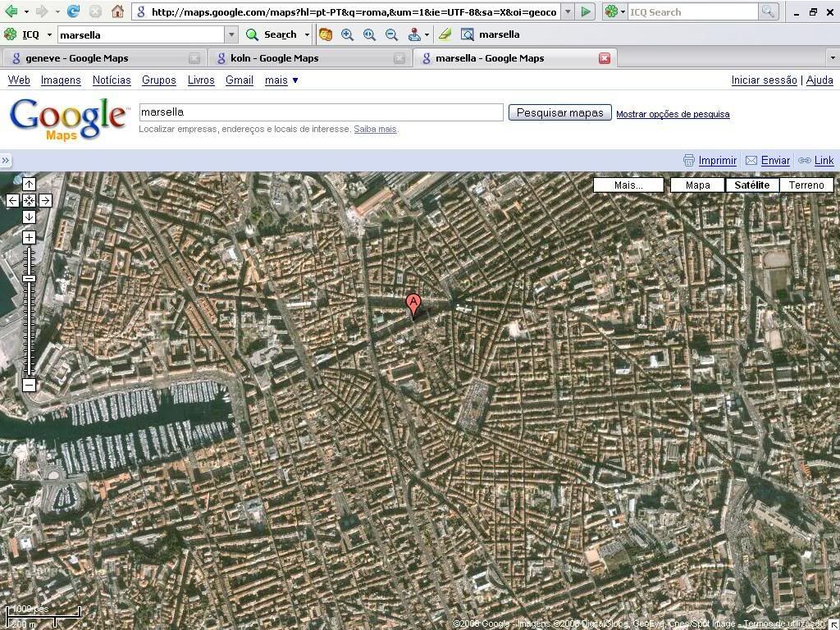
Task: Switch map view to Mapa
Action: (x=697, y=185)
